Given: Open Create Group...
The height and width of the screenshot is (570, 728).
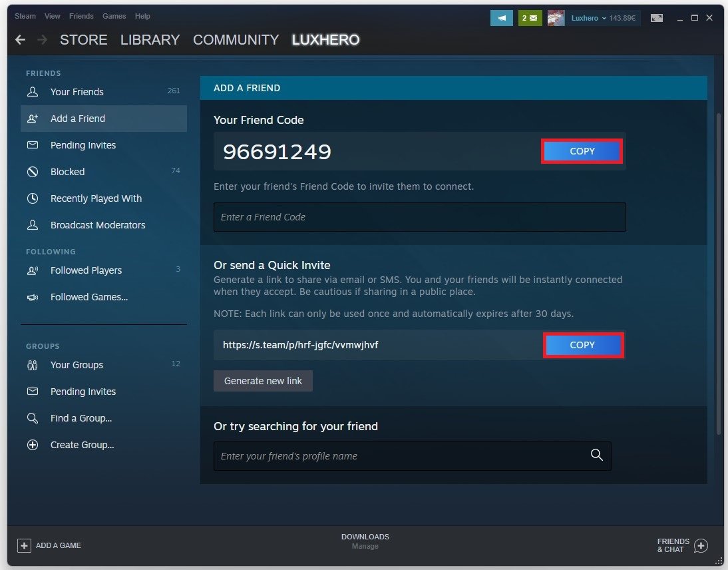Looking at the screenshot, I should coord(104,445).
